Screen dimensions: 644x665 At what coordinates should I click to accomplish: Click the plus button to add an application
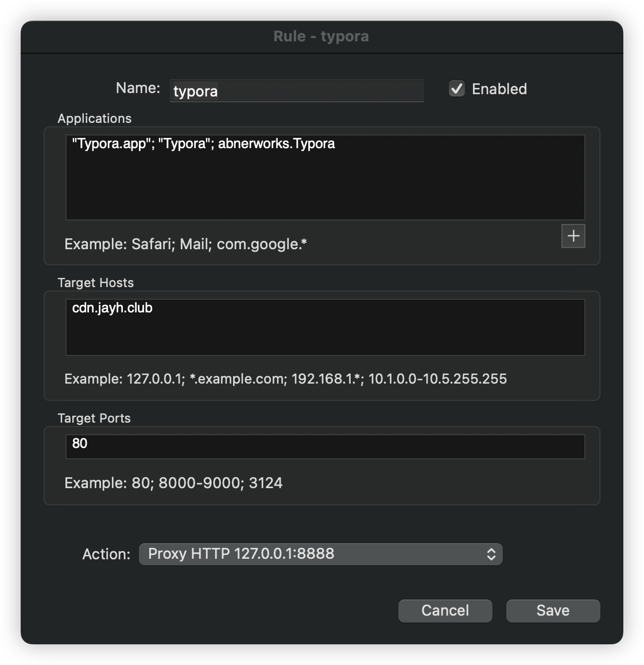coord(573,236)
